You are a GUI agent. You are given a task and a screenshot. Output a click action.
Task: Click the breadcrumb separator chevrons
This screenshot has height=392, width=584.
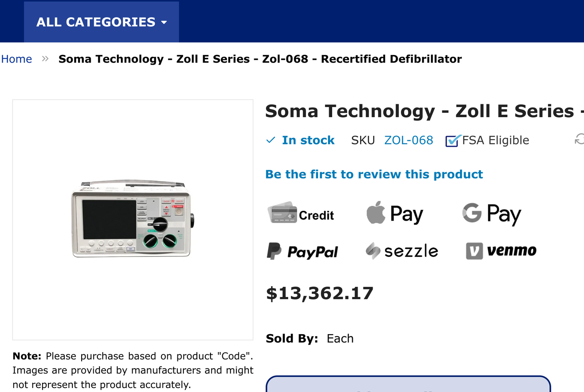coord(44,59)
